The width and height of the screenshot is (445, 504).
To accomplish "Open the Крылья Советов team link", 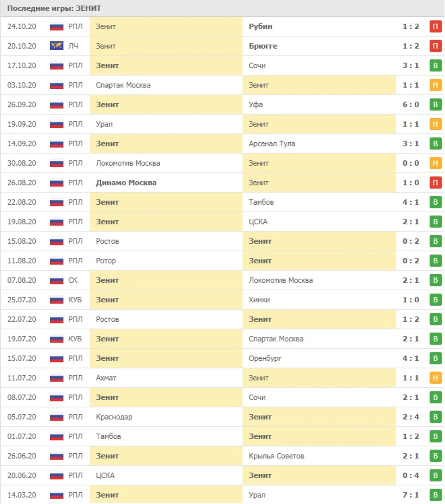I will 276,456.
